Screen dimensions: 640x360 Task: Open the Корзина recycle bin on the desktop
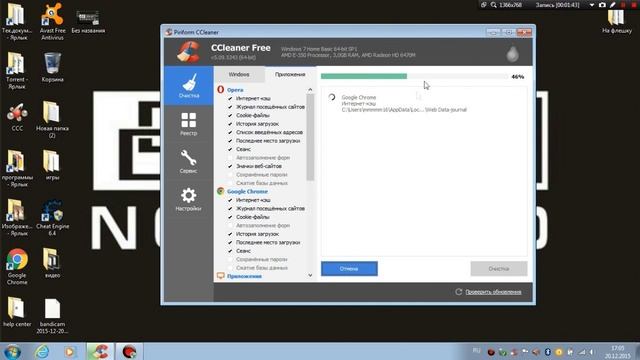(52, 68)
